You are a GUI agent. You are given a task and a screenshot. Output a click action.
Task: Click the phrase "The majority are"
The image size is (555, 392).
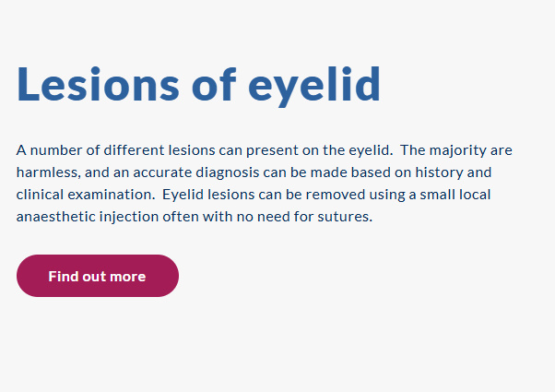(x=456, y=149)
